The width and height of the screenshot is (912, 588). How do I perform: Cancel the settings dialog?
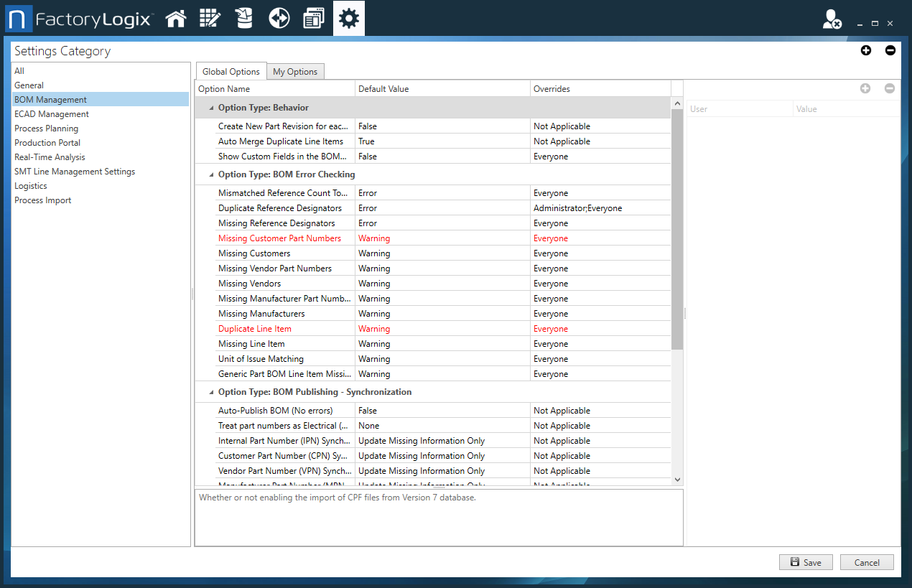click(x=867, y=562)
